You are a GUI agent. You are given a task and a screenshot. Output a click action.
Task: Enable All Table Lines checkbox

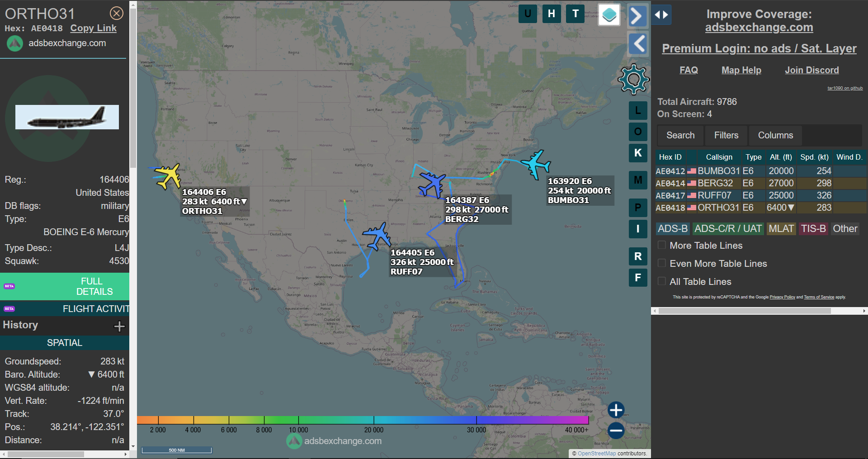tap(662, 281)
